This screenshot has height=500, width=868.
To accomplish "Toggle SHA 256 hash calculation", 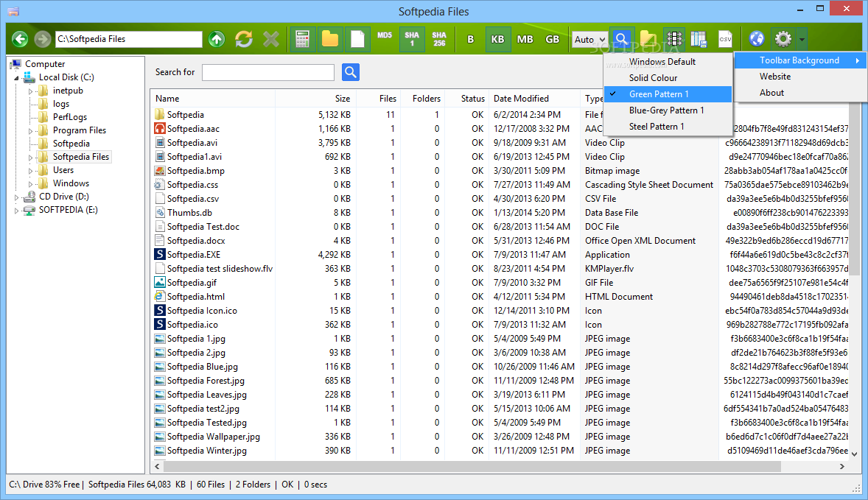I will click(440, 39).
